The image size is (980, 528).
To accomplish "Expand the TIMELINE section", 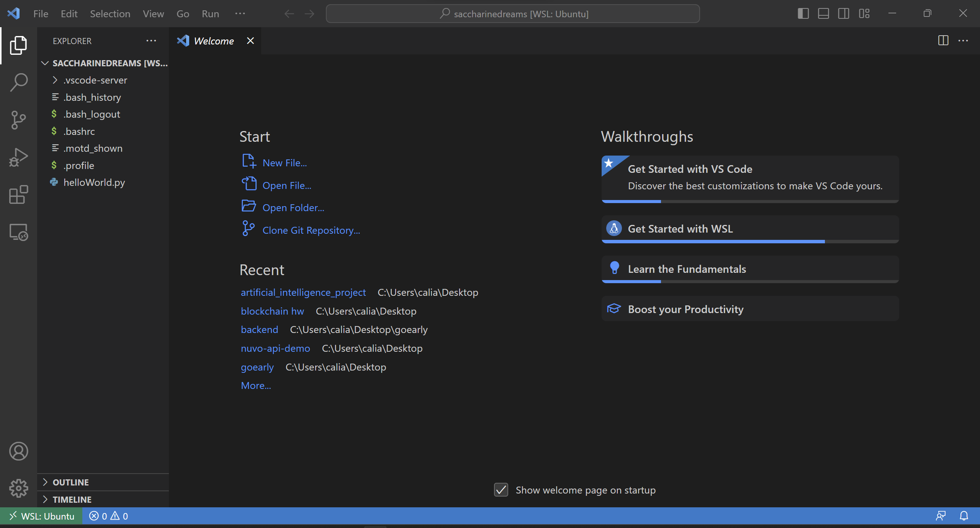I will (x=103, y=499).
